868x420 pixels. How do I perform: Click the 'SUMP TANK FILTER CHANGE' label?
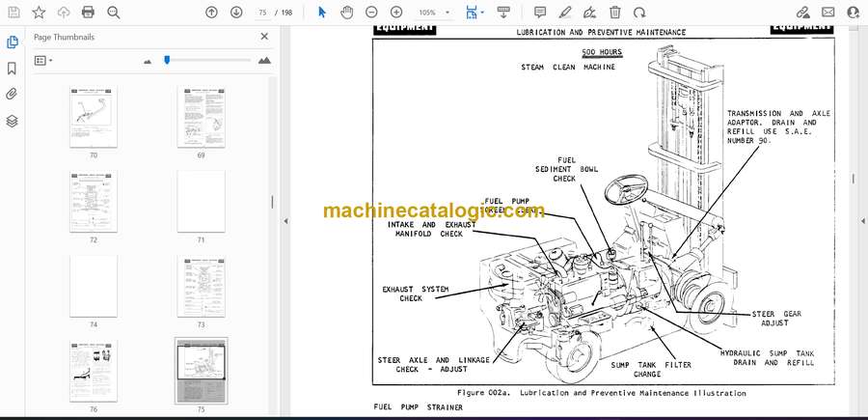(650, 370)
